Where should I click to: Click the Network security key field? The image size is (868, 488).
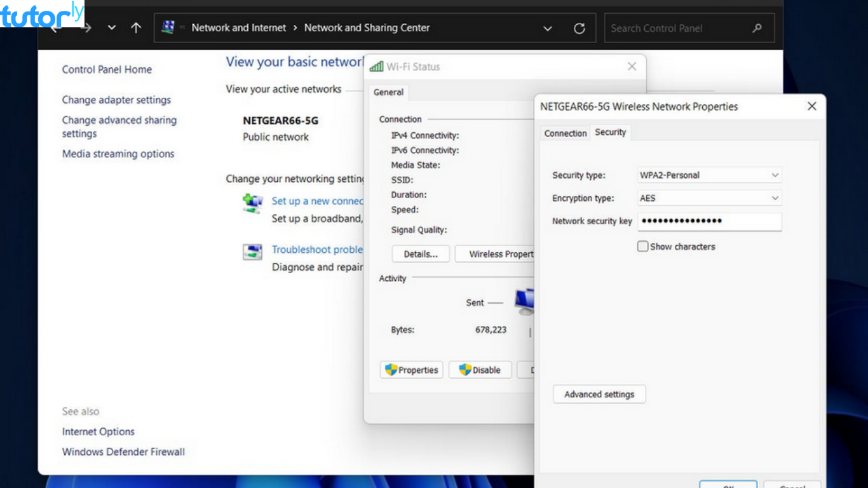(709, 222)
